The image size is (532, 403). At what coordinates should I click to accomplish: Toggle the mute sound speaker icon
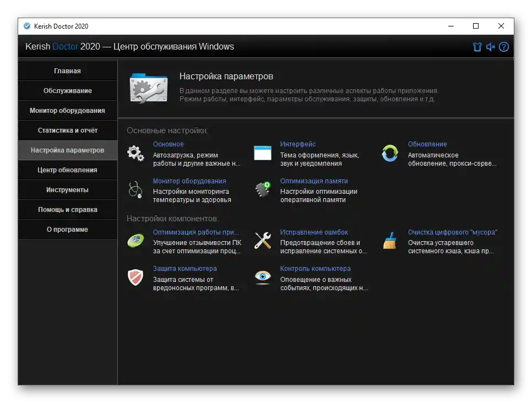(490, 47)
